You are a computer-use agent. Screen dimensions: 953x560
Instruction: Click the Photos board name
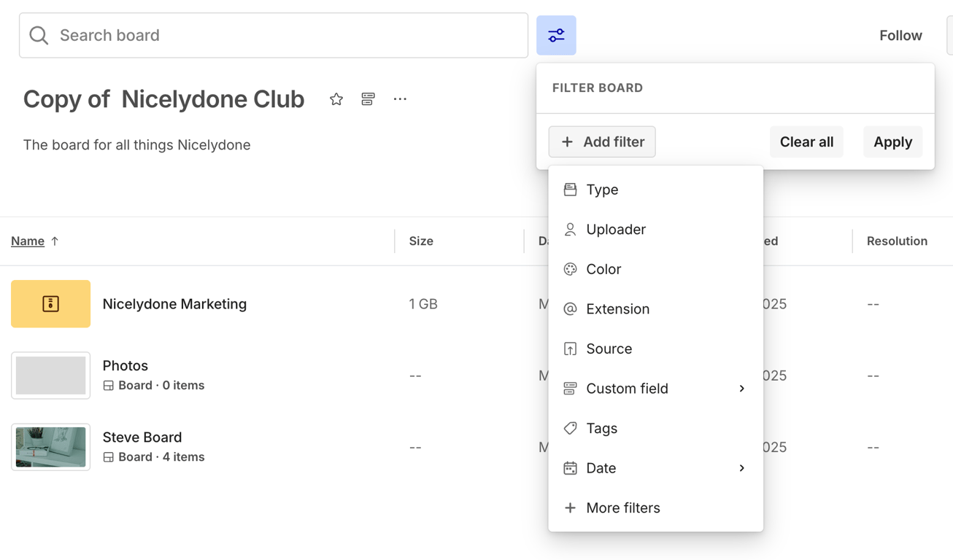pyautogui.click(x=125, y=365)
